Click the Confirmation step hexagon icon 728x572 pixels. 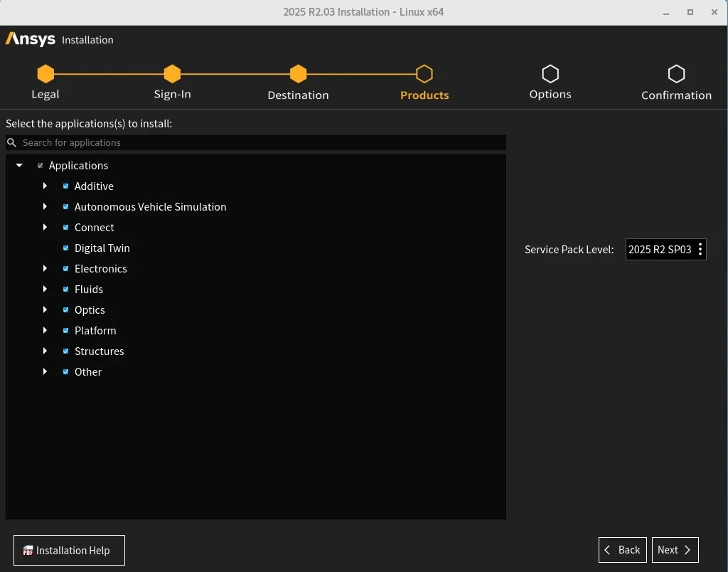click(677, 73)
